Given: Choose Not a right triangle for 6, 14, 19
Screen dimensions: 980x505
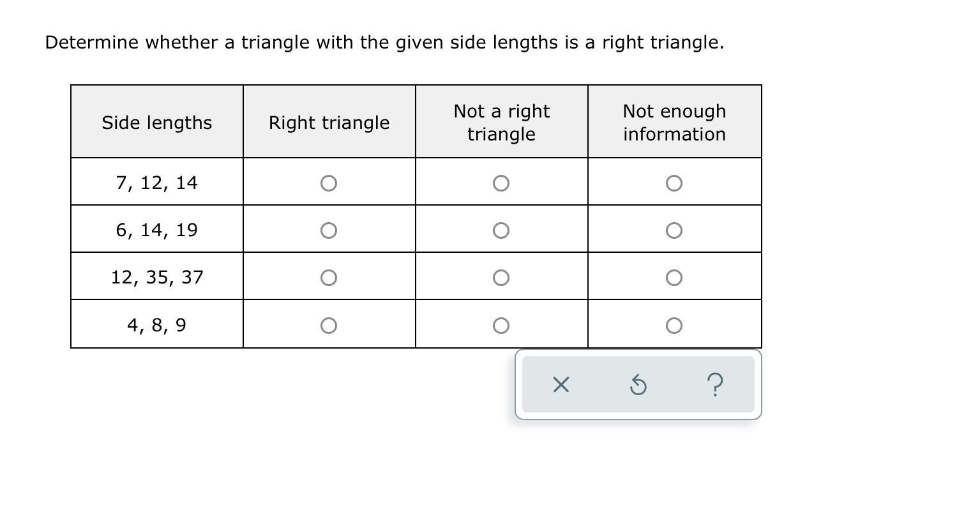Looking at the screenshot, I should point(501,230).
